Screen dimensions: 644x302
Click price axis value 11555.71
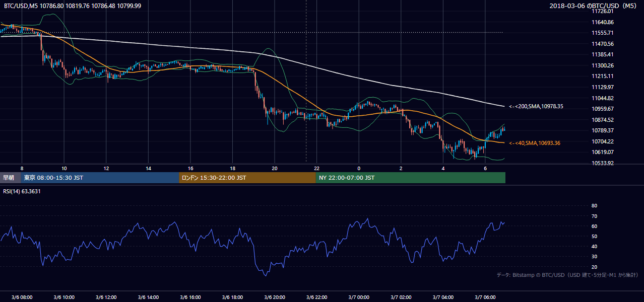click(x=603, y=33)
